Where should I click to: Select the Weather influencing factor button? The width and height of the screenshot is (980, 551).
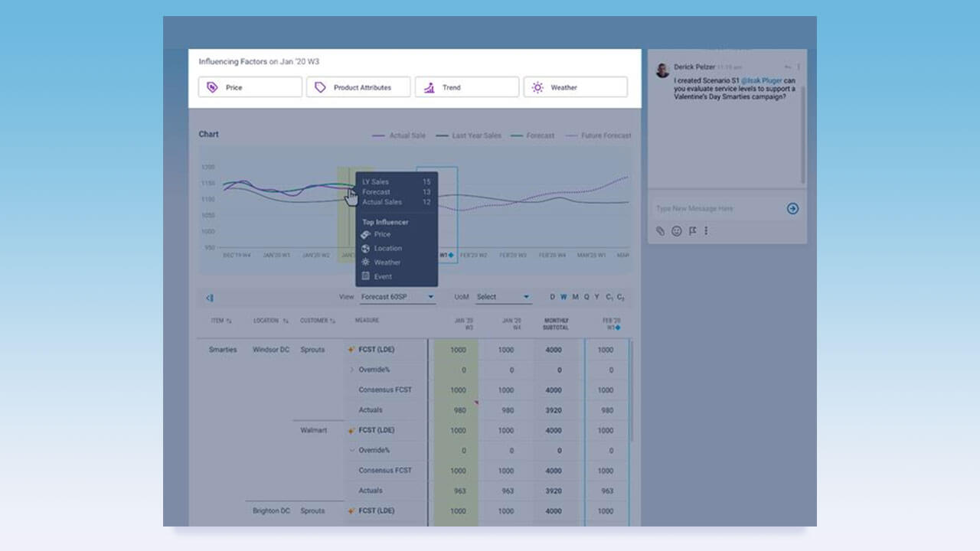576,87
